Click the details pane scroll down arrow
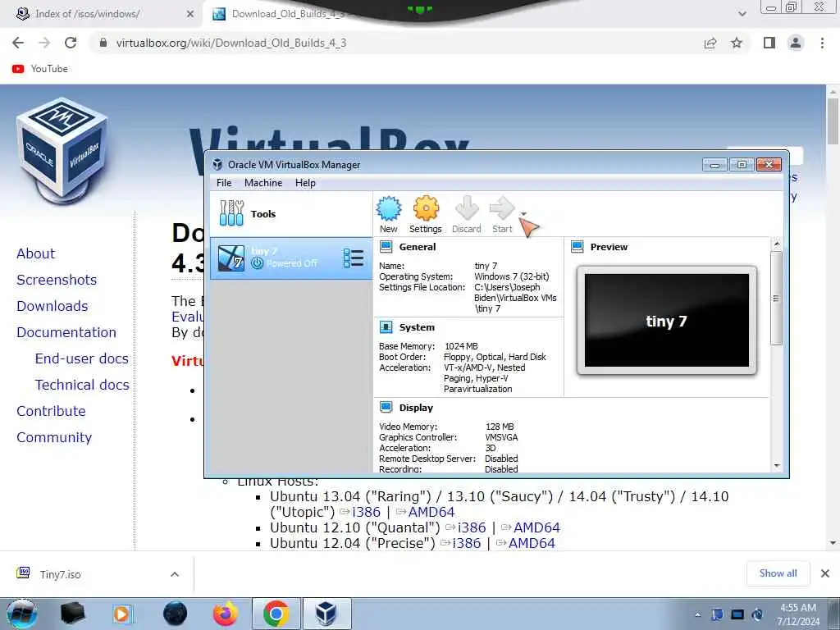The height and width of the screenshot is (630, 840). click(777, 466)
